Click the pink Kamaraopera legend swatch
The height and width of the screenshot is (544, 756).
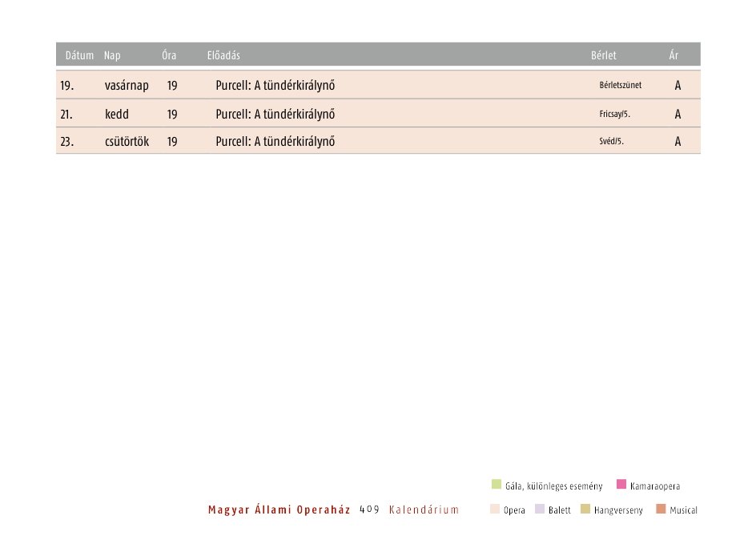[x=621, y=484]
